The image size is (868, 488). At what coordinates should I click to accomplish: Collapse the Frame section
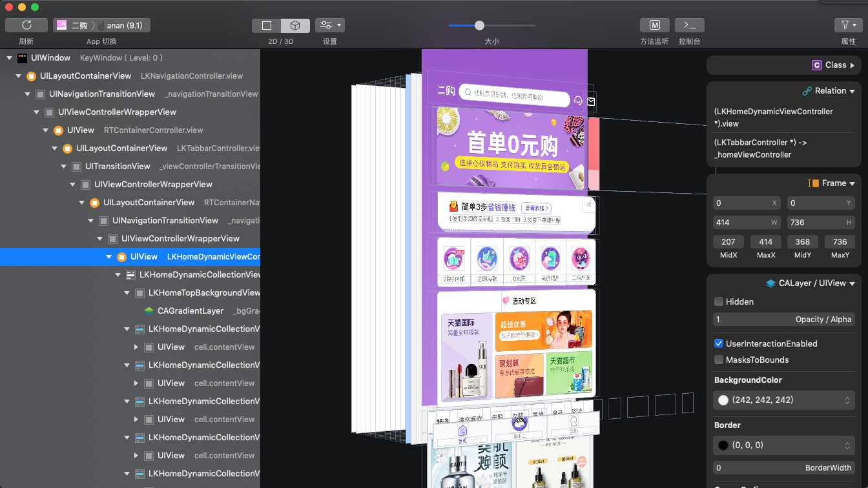coord(852,183)
